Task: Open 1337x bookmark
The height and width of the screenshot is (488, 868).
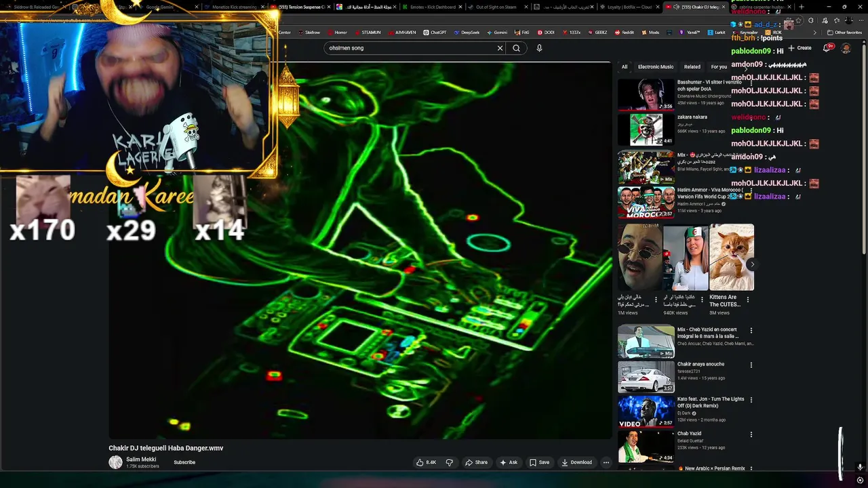Action: pos(570,33)
